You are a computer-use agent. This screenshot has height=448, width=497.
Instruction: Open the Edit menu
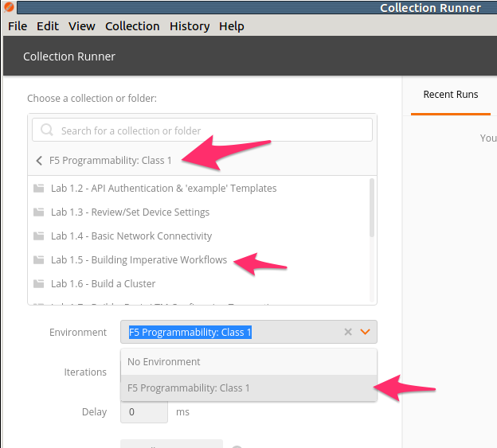(x=48, y=26)
